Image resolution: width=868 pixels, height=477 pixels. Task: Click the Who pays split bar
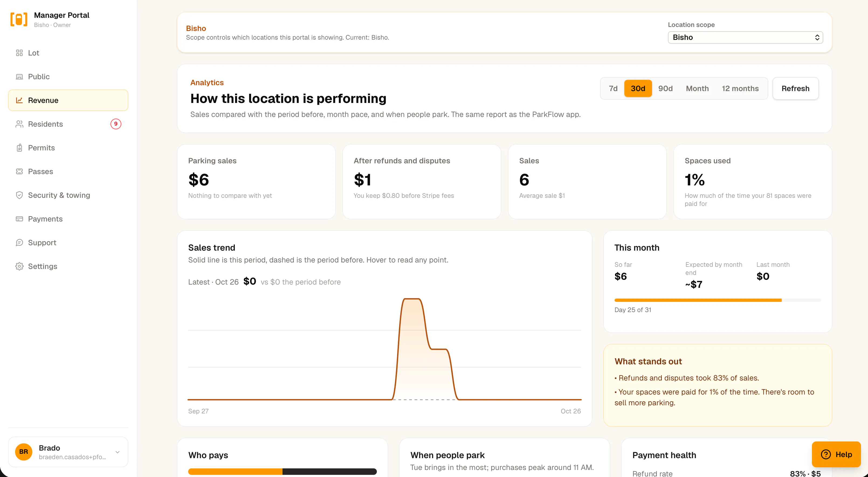tap(283, 471)
